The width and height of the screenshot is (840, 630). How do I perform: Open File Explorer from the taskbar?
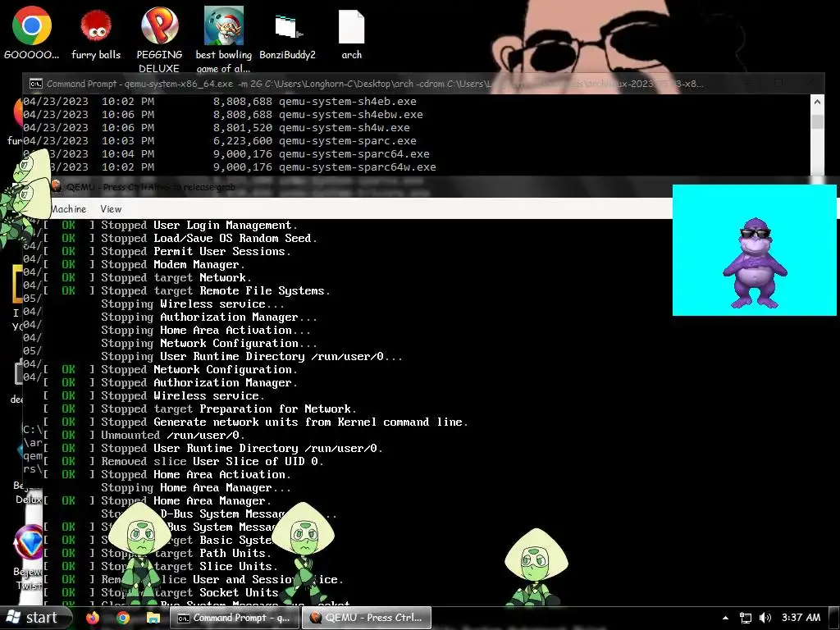[x=153, y=618]
